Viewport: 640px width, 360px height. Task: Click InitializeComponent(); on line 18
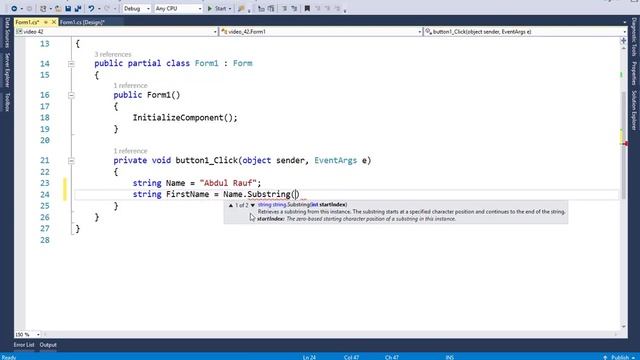185,118
